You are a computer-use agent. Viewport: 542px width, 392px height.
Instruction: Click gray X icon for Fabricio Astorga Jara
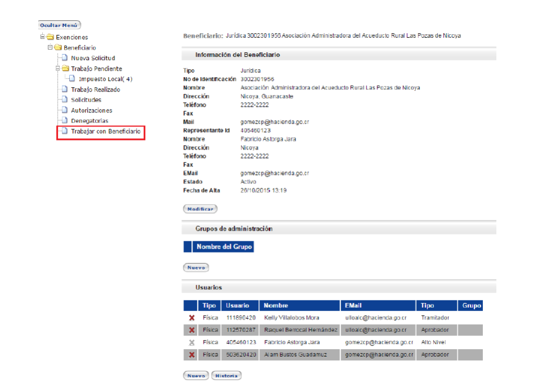coord(192,342)
